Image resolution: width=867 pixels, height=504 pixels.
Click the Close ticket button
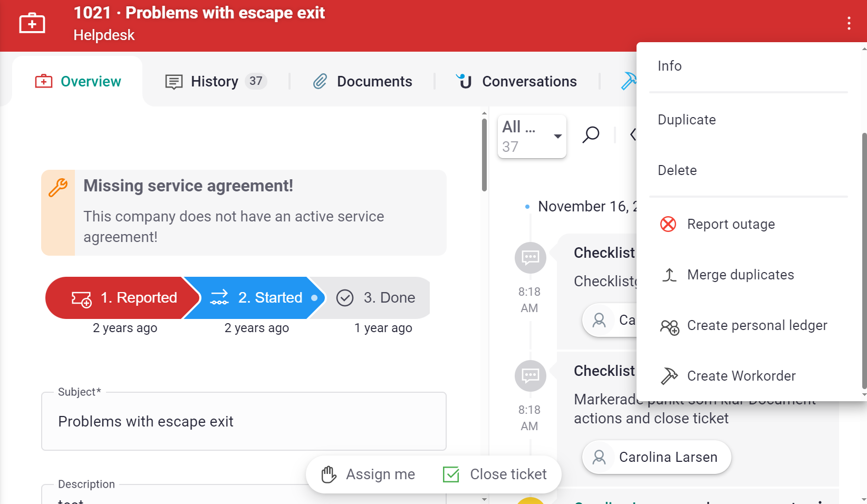click(x=495, y=474)
